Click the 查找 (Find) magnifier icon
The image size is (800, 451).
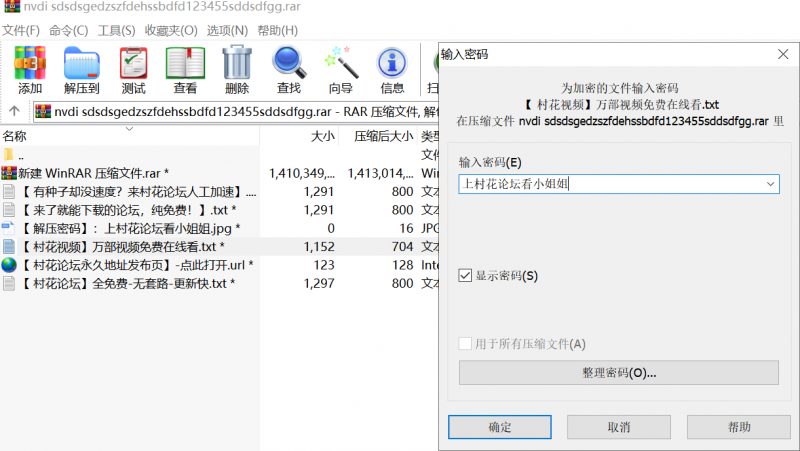click(289, 62)
